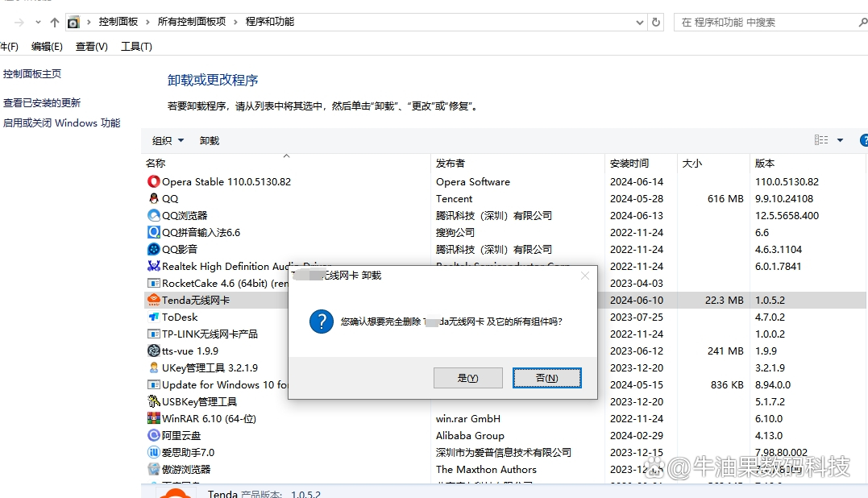Click the Update for Windows 10 icon

pyautogui.click(x=153, y=384)
